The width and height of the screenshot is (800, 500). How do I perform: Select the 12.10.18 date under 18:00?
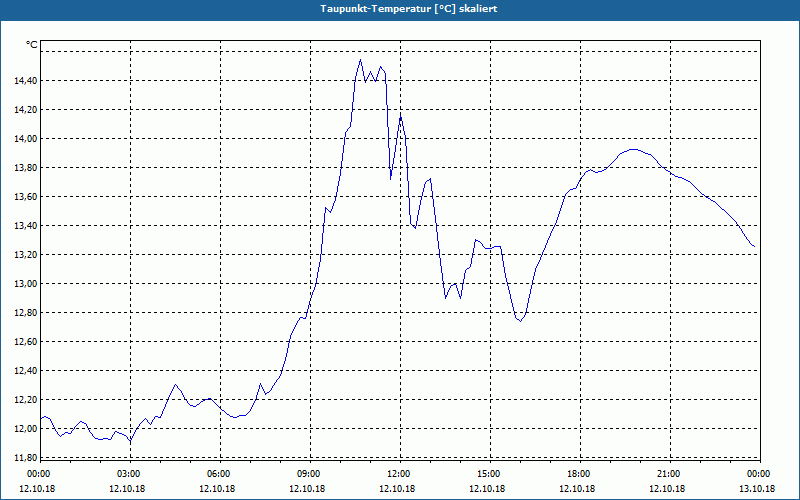(x=577, y=488)
